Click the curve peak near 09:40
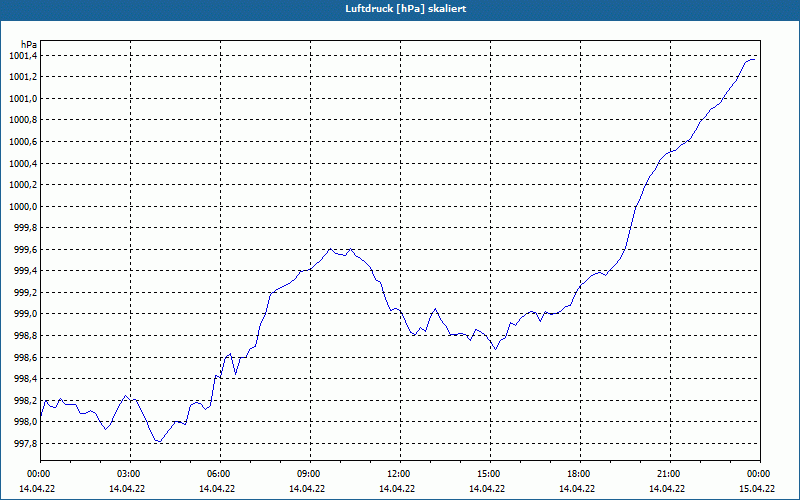 click(330, 249)
